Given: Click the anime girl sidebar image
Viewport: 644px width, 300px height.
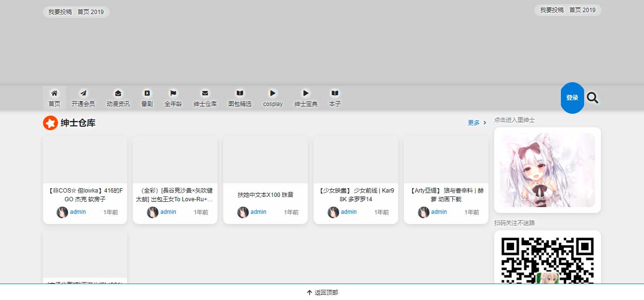Looking at the screenshot, I should point(547,170).
